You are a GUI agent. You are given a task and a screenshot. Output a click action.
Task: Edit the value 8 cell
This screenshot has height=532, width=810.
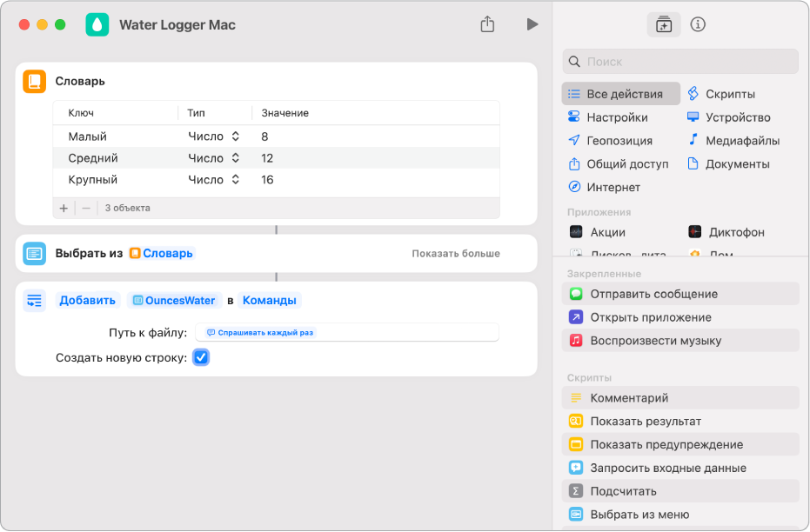pyautogui.click(x=264, y=136)
